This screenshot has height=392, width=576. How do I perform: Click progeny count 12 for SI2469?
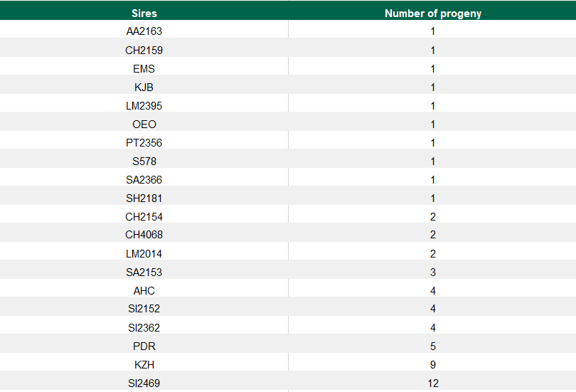[432, 383]
